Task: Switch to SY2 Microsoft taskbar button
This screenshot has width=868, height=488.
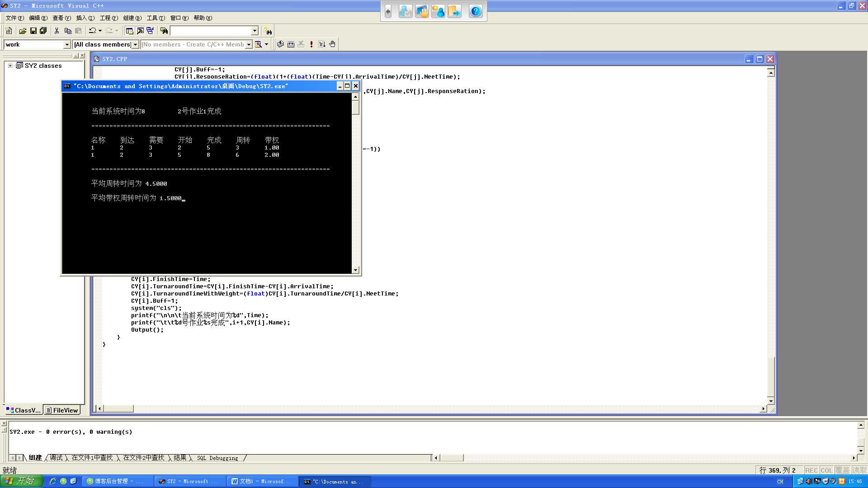Action: tap(190, 482)
